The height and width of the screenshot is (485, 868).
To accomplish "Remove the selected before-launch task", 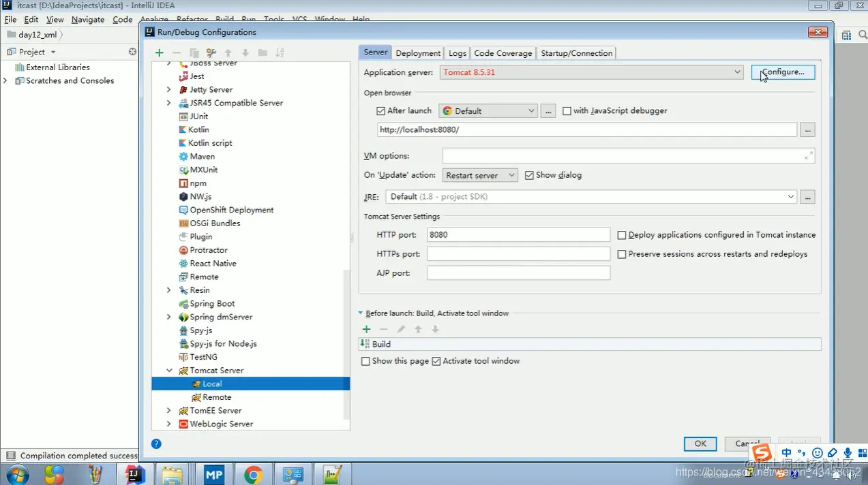I will (x=383, y=329).
